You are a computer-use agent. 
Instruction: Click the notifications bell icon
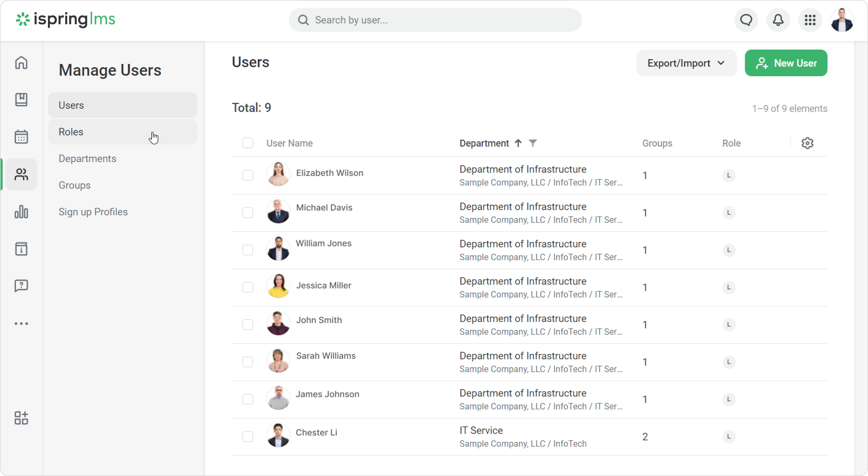(x=778, y=20)
